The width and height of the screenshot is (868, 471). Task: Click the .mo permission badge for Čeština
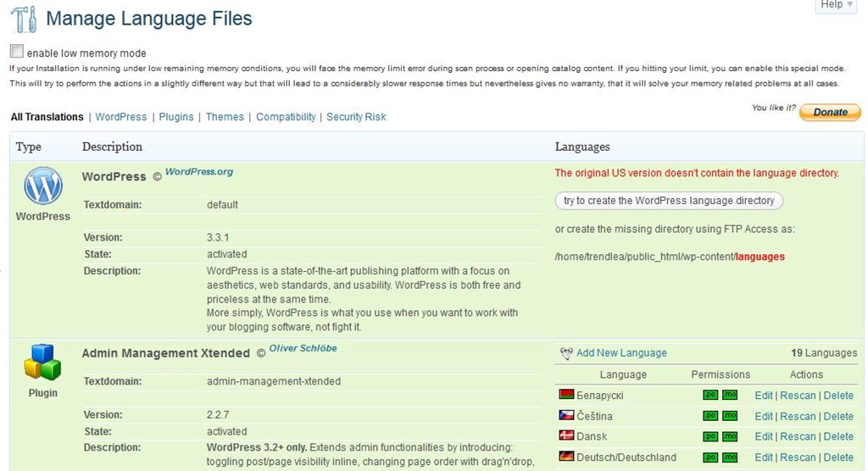pyautogui.click(x=730, y=416)
